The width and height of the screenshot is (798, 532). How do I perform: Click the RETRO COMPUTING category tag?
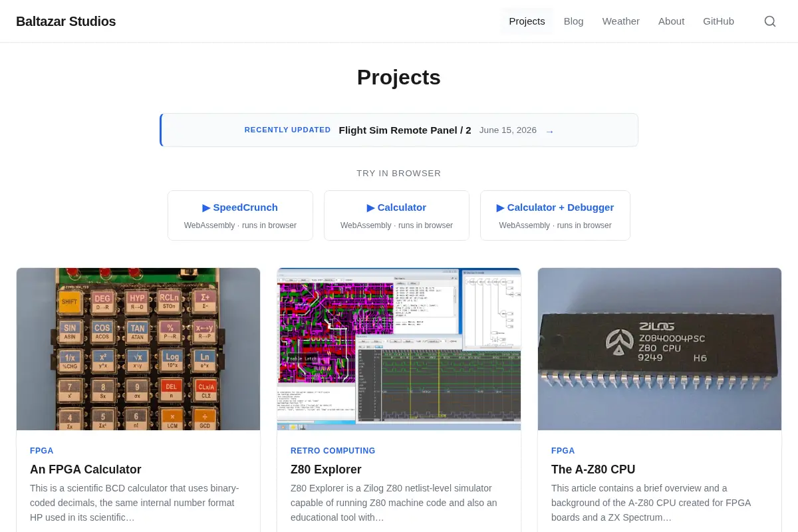pyautogui.click(x=333, y=451)
